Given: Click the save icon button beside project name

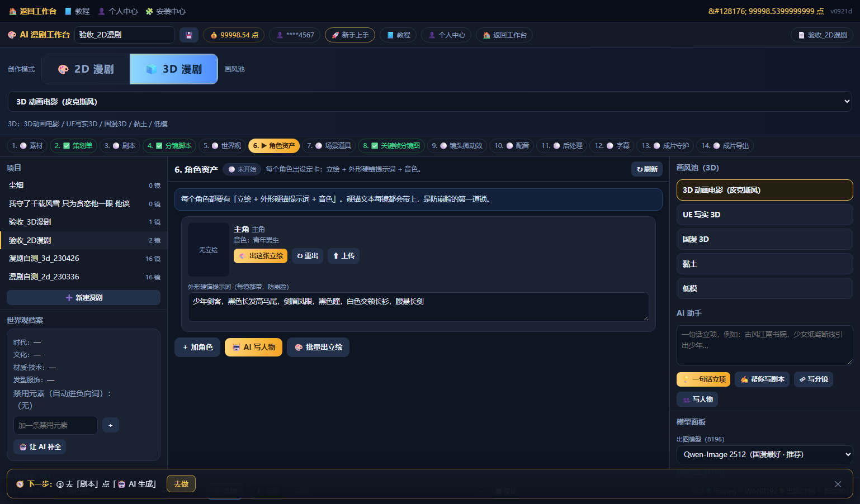Looking at the screenshot, I should (189, 35).
